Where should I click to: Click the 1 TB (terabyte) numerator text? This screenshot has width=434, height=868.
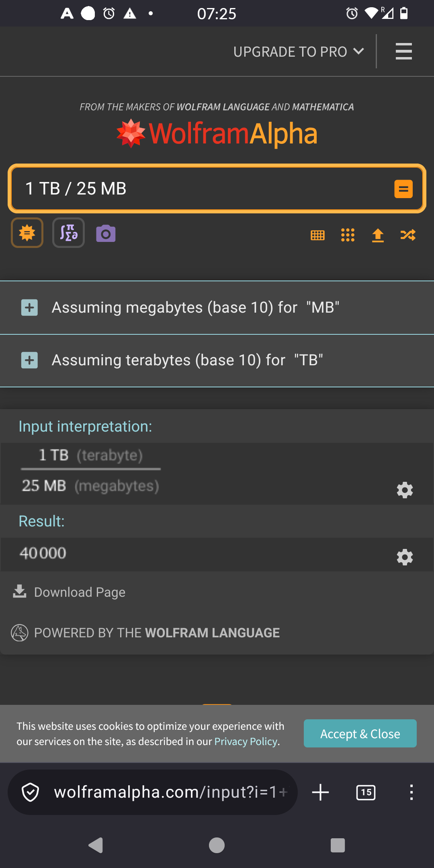[91, 455]
